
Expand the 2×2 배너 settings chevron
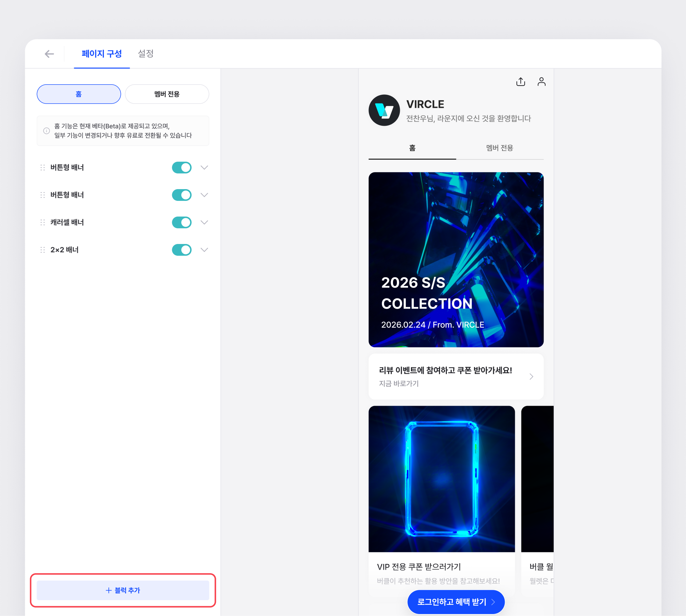coord(204,250)
